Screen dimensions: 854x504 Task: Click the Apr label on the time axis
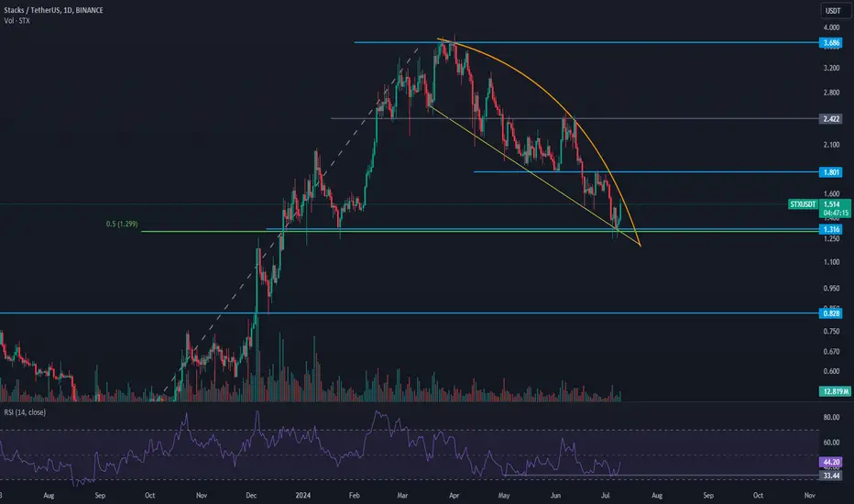pos(454,495)
